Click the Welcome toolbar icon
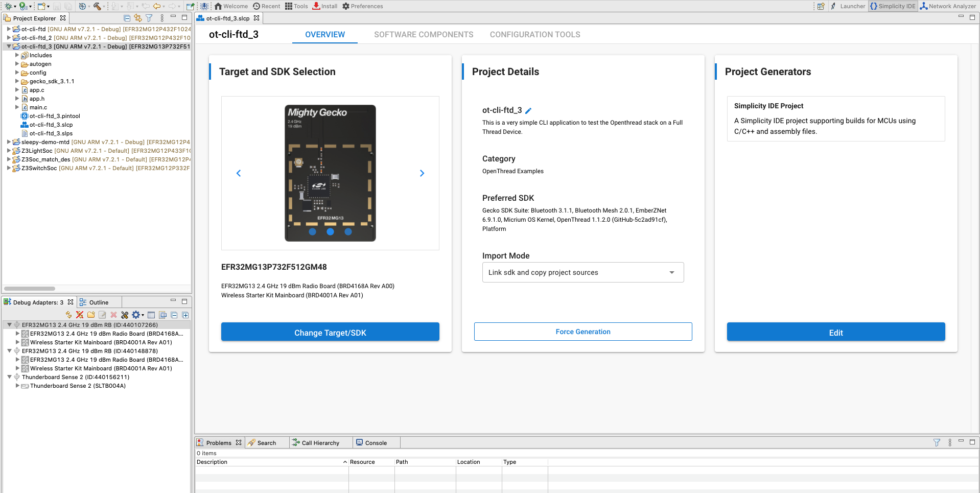Image resolution: width=980 pixels, height=493 pixels. tap(231, 6)
